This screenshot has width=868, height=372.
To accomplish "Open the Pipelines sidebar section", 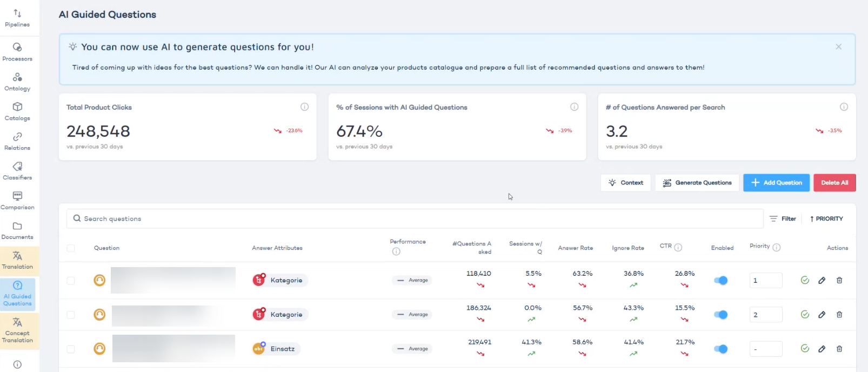I will pos(17,18).
